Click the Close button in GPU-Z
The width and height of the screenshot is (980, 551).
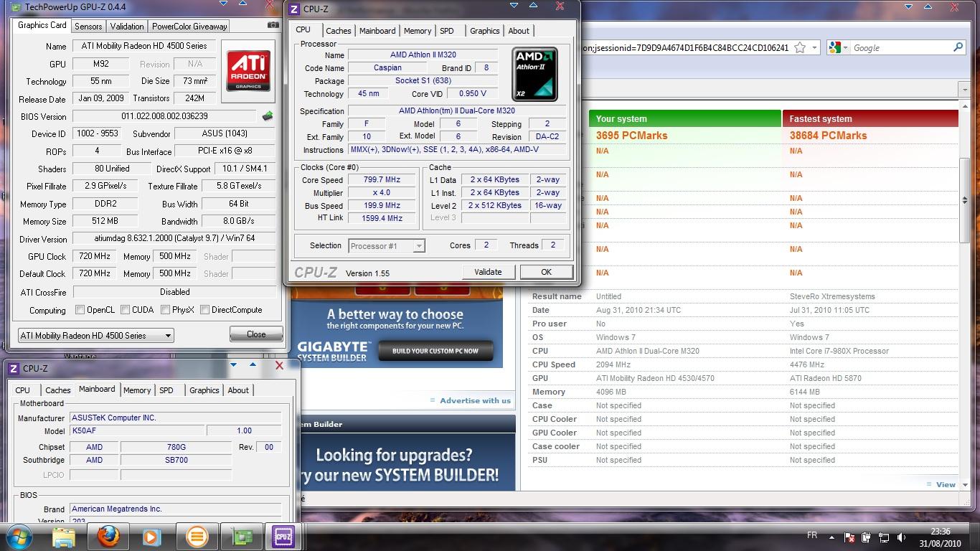(256, 334)
